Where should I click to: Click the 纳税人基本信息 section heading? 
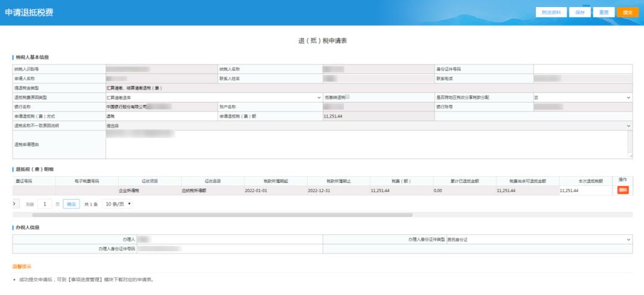tap(32, 57)
